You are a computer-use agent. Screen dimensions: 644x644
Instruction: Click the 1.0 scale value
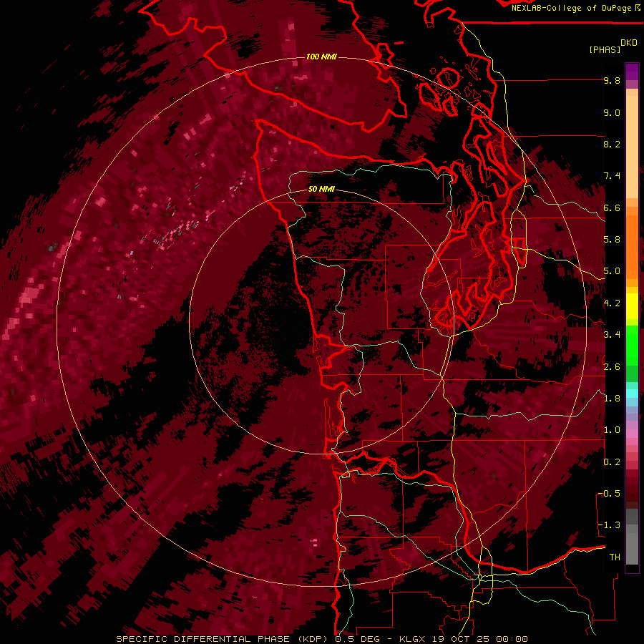click(612, 430)
